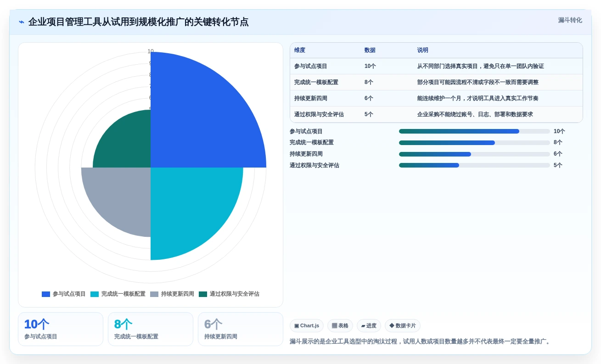Viewport: 601px width, 364px height.
Task: Click the 8个 value in the table
Action: pyautogui.click(x=369, y=82)
